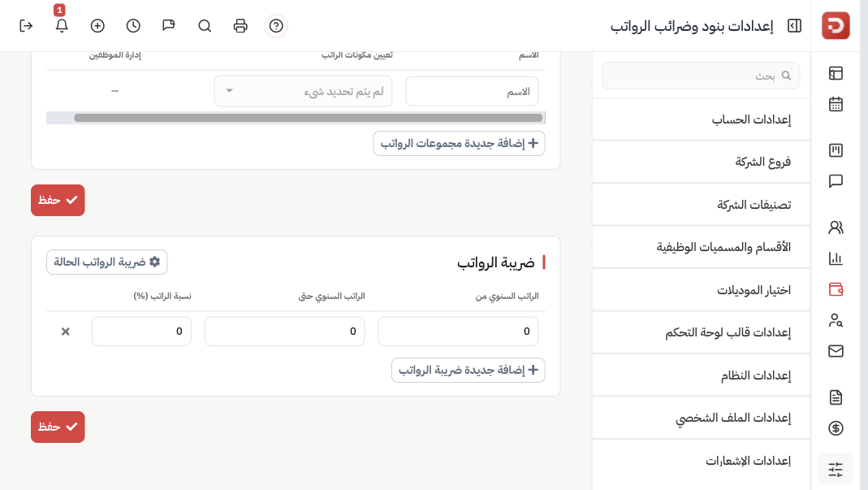This screenshot has width=868, height=490.
Task: Save salary groups with upper 'حفظ' button
Action: (x=58, y=200)
